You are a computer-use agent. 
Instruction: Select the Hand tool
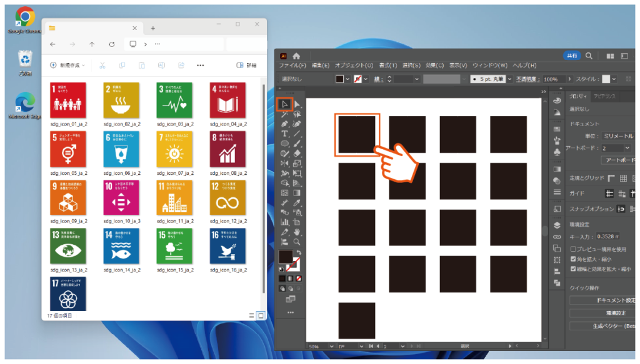click(297, 232)
